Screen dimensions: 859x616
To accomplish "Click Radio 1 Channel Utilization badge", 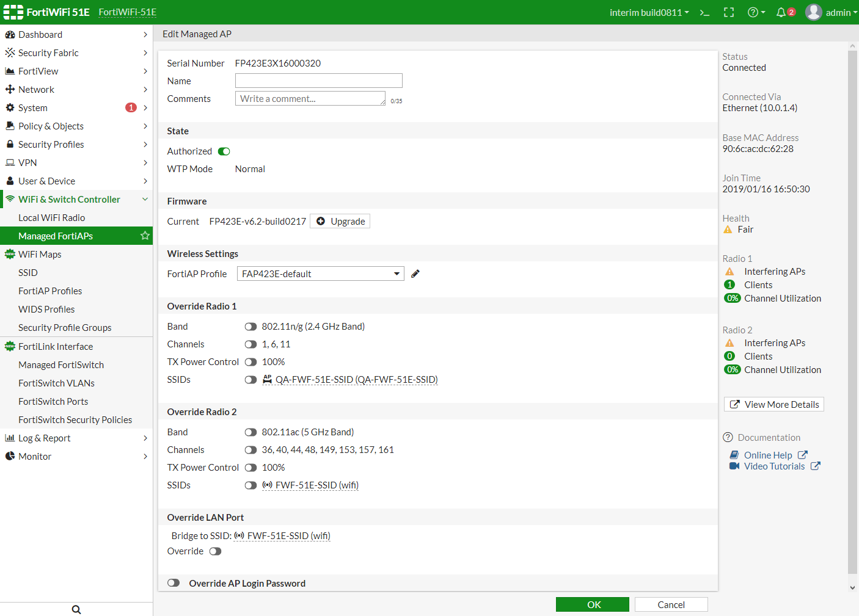I will [x=733, y=299].
